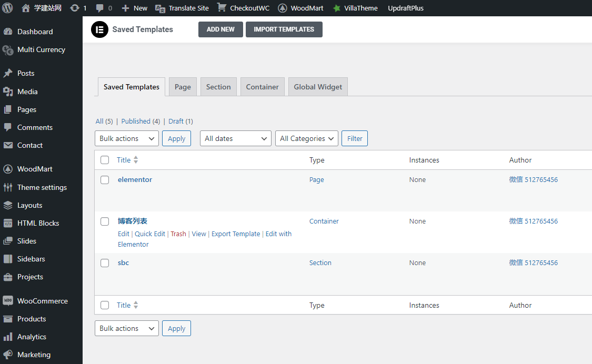Screen dimensions: 592x364
Task: Click the comments bubble icon in admin bar
Action: pyautogui.click(x=100, y=8)
